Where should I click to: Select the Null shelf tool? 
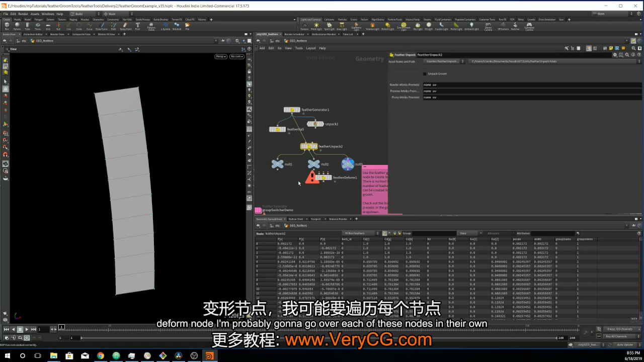click(x=58, y=26)
